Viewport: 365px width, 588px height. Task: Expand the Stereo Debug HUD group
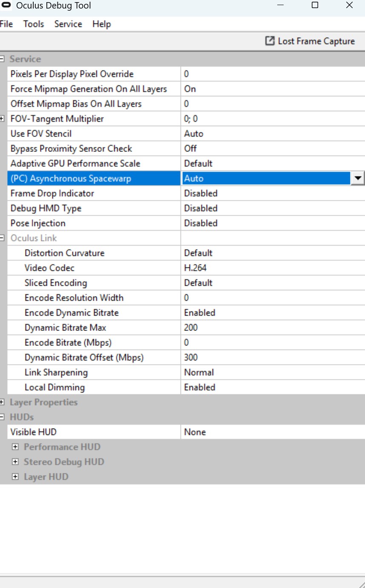pos(15,462)
